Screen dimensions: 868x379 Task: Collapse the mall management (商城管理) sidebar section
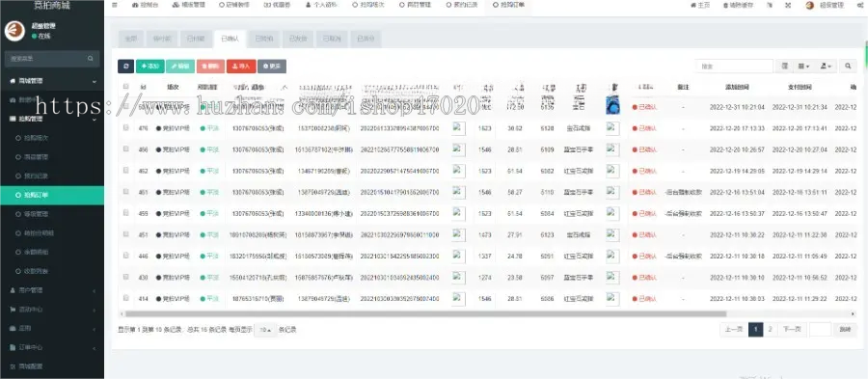[x=52, y=81]
